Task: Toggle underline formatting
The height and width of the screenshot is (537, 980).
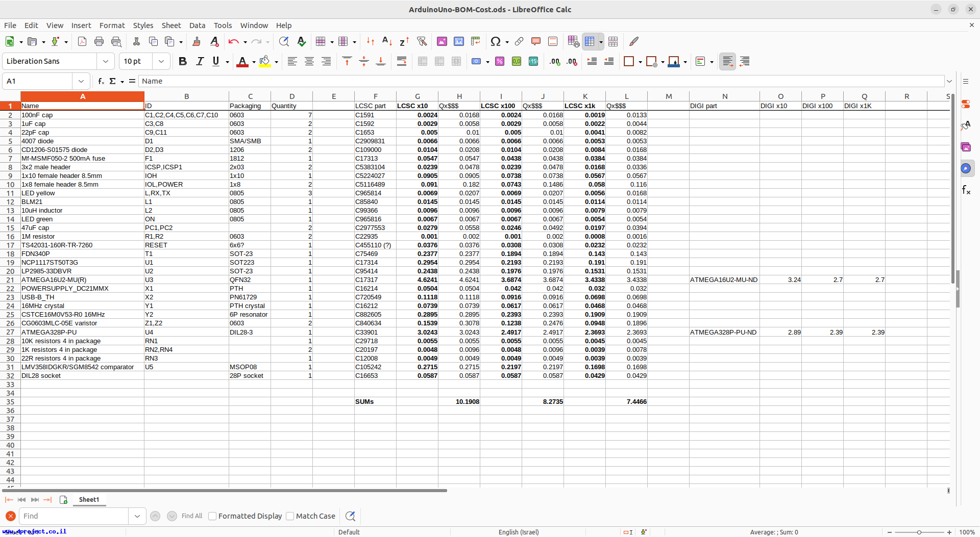Action: tap(216, 61)
